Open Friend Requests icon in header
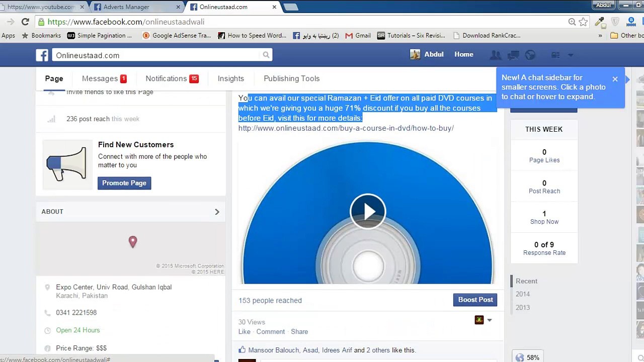This screenshot has width=644, height=362. [496, 55]
